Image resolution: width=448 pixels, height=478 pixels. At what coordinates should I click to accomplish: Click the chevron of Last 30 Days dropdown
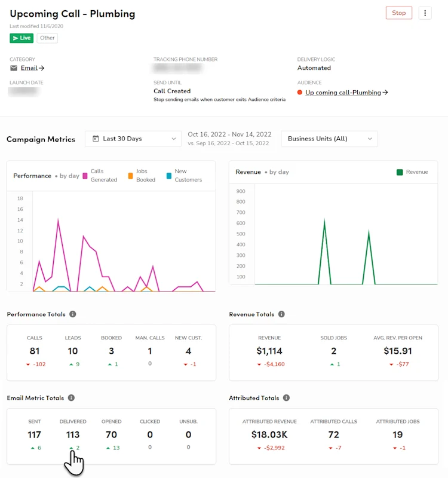(x=174, y=139)
